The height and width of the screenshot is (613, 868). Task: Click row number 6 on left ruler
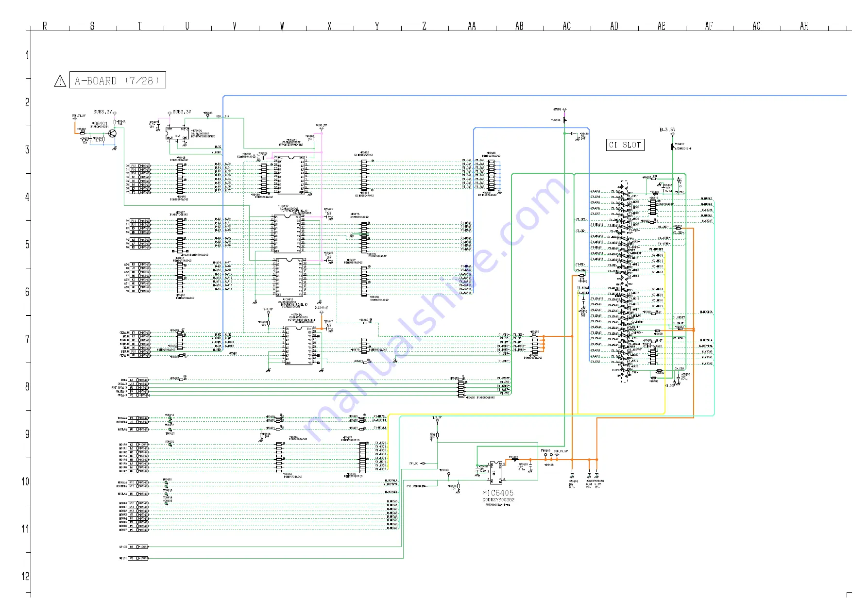click(27, 292)
